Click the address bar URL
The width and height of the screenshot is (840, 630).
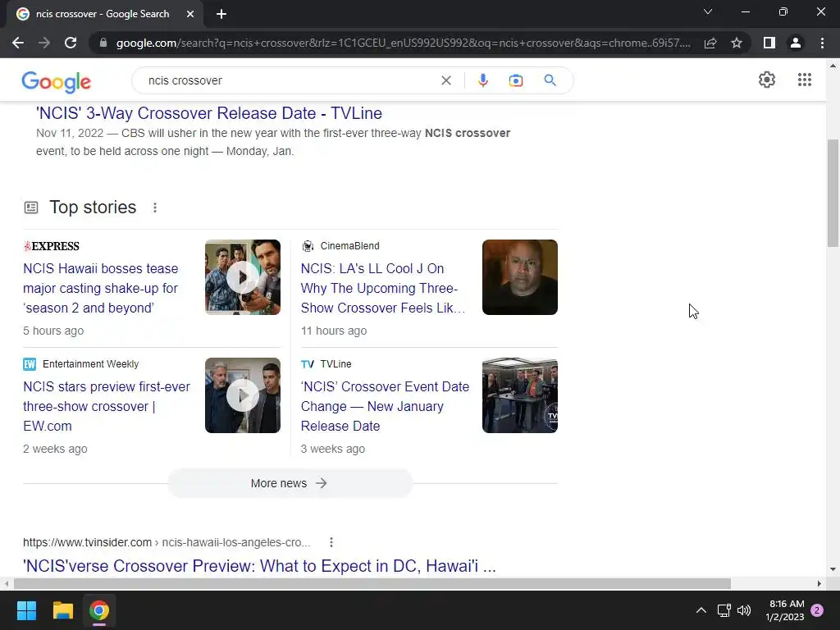pos(403,43)
